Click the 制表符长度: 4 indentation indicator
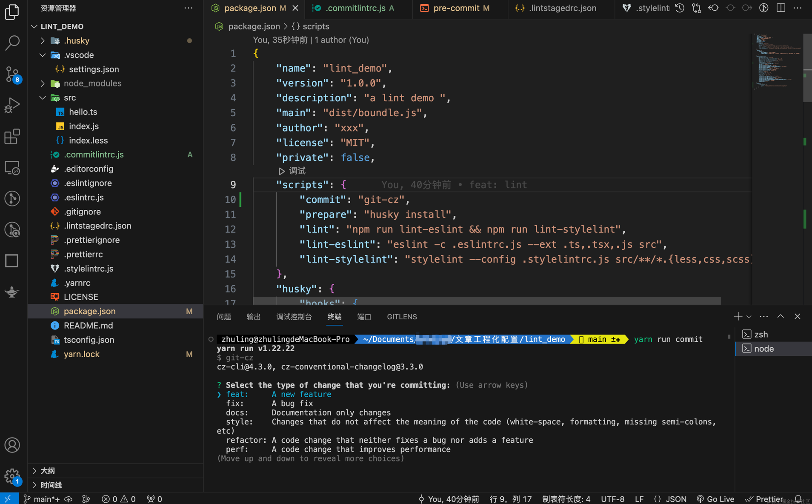Image resolution: width=812 pixels, height=504 pixels. pyautogui.click(x=566, y=498)
